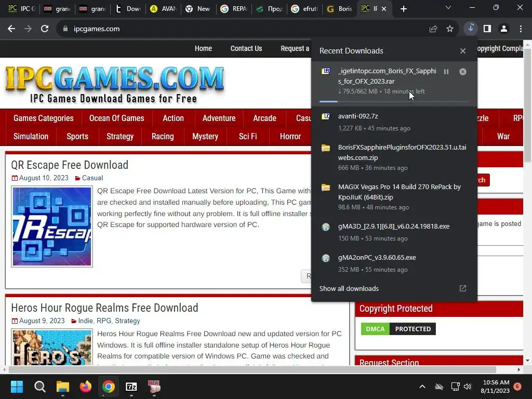Image resolution: width=532 pixels, height=399 pixels.
Task: Open File Explorer from taskbar
Action: [63, 387]
